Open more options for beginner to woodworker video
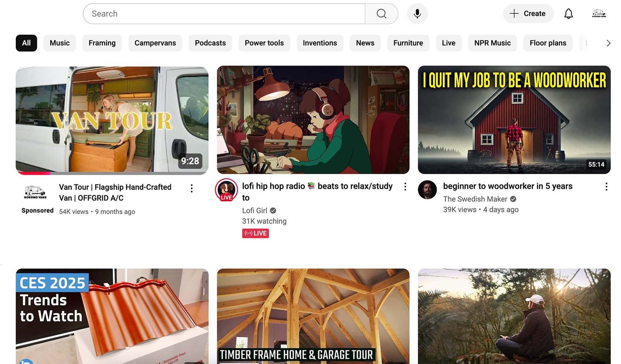This screenshot has height=364, width=621. coord(606,187)
